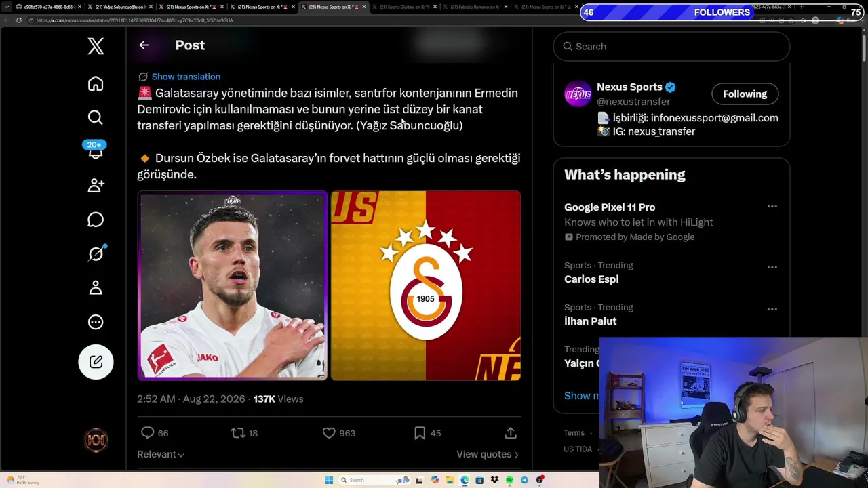Switch to the Fabrizio Romano on X tab
868x488 pixels.
click(474, 7)
